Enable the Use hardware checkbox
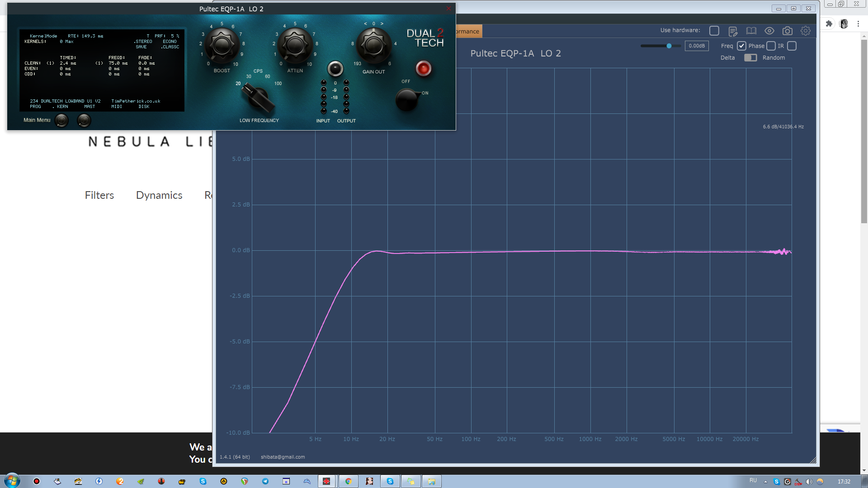Image resolution: width=868 pixels, height=488 pixels. [714, 31]
